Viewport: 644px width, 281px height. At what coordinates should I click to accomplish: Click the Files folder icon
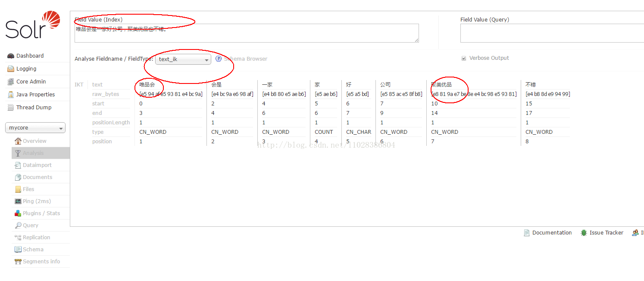pyautogui.click(x=18, y=189)
